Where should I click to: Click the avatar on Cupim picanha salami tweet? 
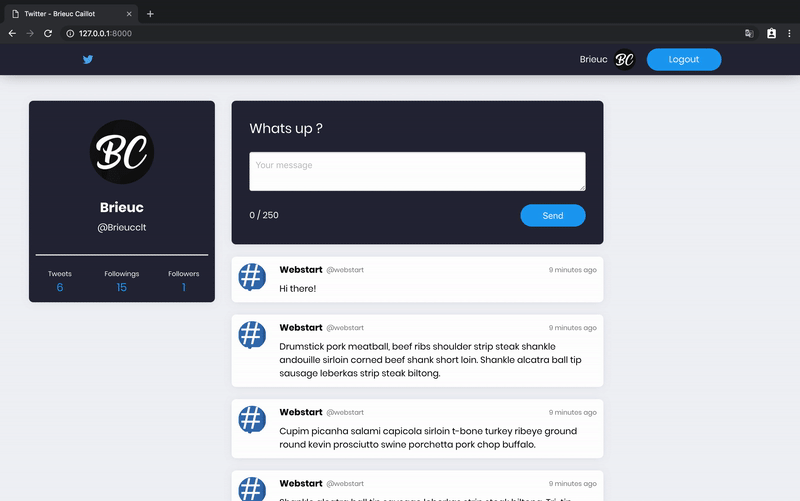coord(252,419)
